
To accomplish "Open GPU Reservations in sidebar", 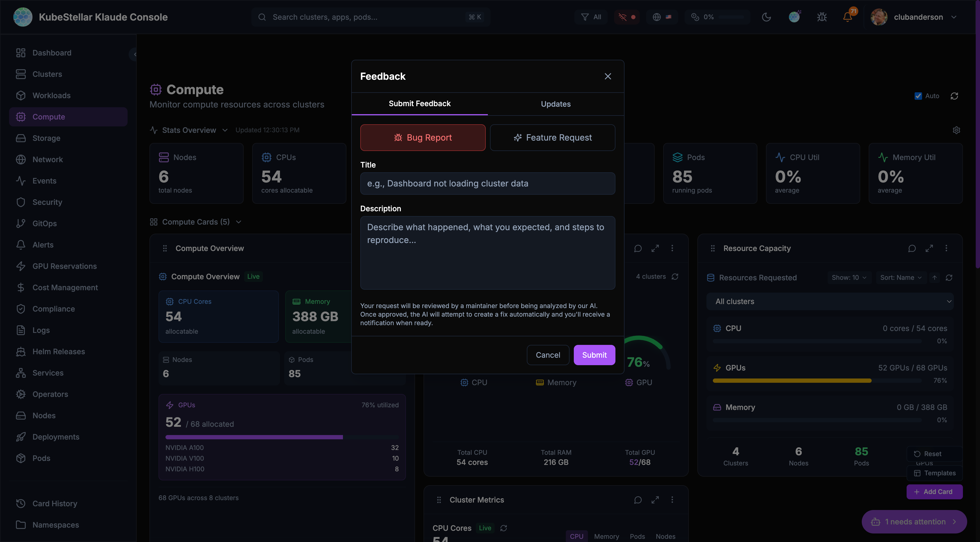I will 64,266.
